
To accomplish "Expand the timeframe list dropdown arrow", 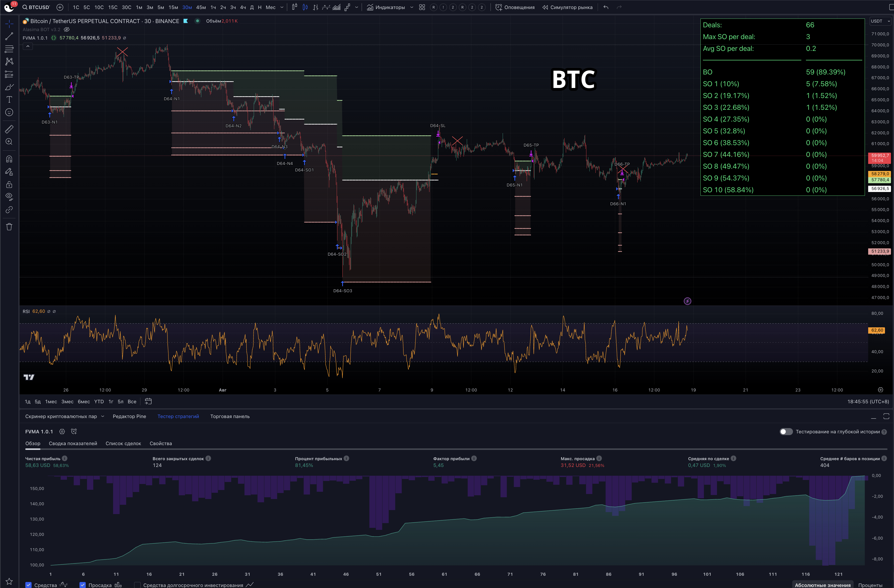I will pos(282,7).
